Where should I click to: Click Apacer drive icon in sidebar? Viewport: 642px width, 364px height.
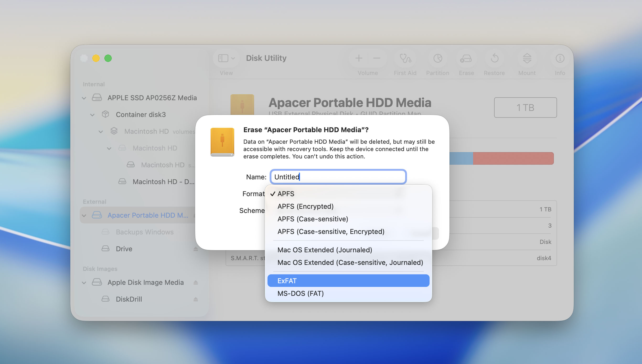97,215
